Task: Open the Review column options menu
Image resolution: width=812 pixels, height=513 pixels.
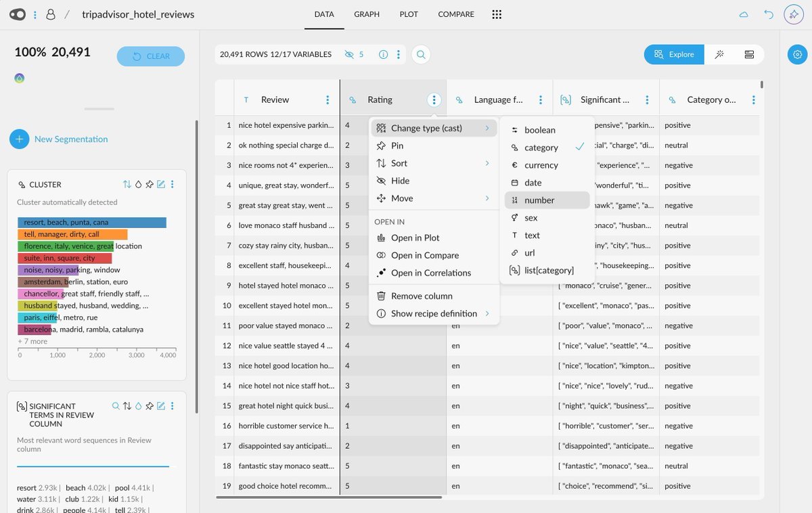Action: (x=328, y=99)
